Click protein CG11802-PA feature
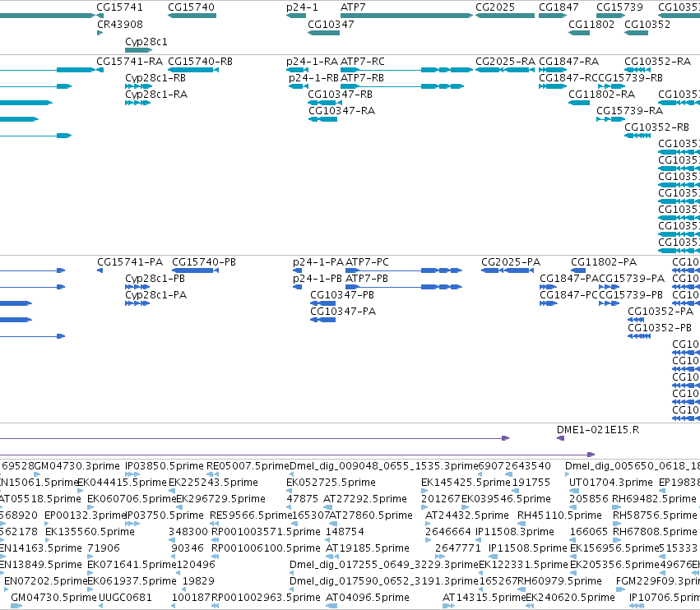The width and height of the screenshot is (700, 610). 578,270
